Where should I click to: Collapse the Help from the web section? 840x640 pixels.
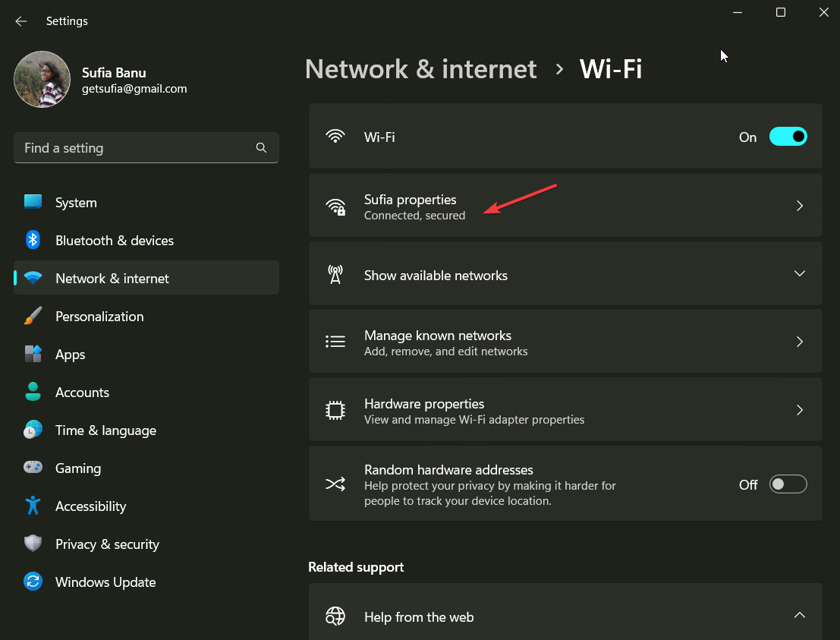[x=799, y=615]
